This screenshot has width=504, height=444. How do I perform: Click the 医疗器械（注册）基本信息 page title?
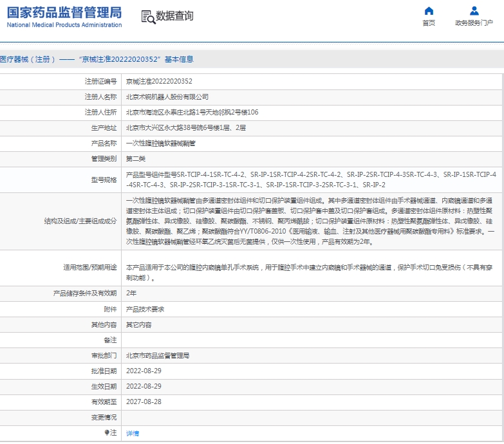coord(97,59)
